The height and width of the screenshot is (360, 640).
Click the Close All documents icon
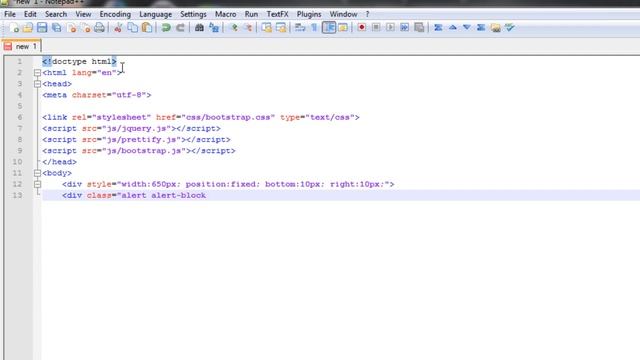pos(86,28)
